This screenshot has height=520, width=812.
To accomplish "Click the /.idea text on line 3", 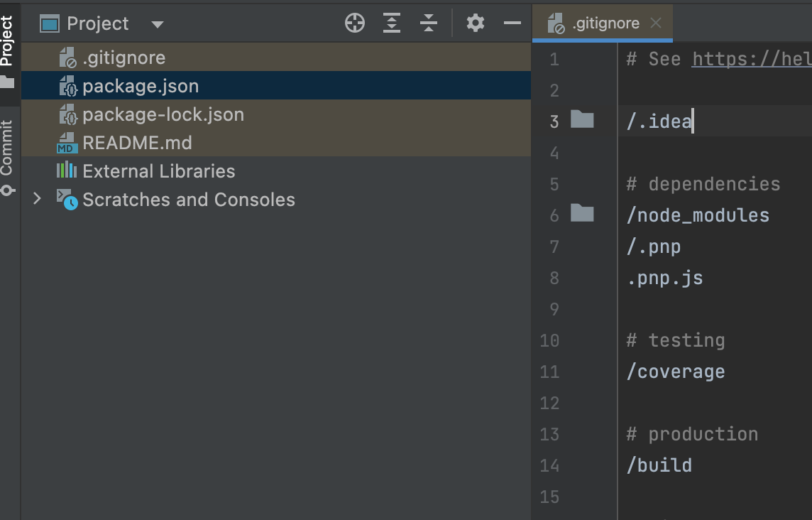I will [659, 121].
